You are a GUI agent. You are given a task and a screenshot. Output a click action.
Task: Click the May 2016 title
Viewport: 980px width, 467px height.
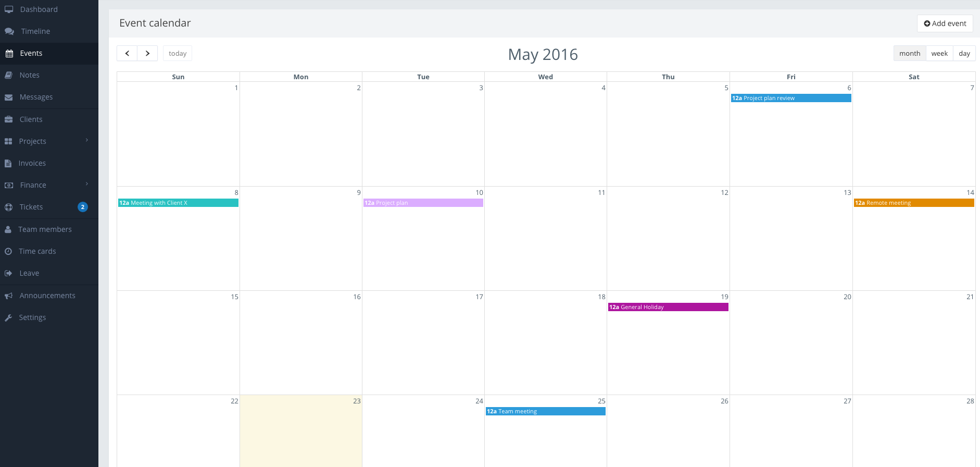[x=543, y=54]
